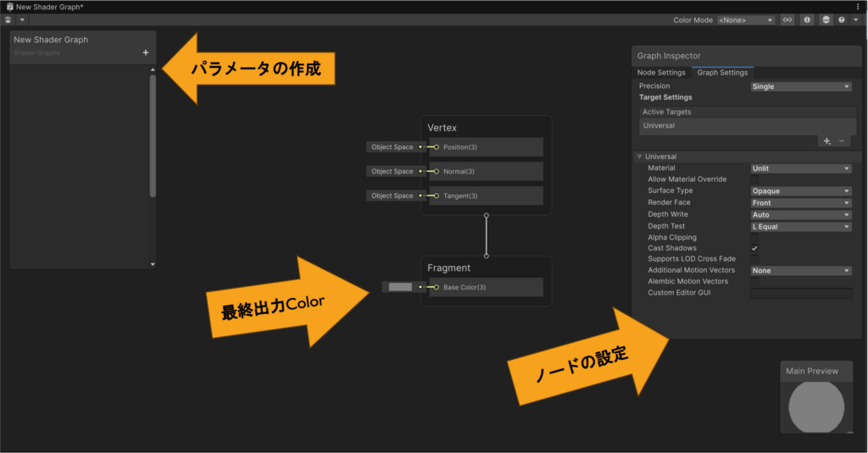Switch to the Node Settings tab
Viewport: 868px width, 453px height.
click(661, 73)
